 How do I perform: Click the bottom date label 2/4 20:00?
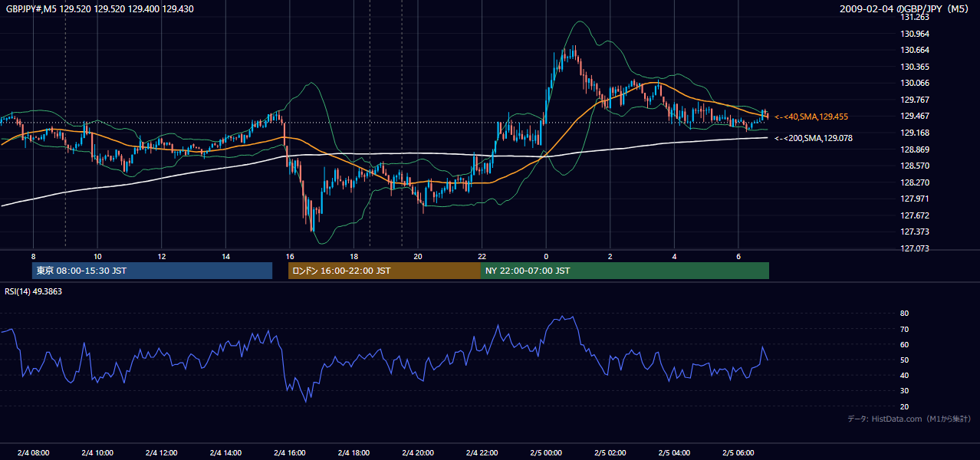(x=418, y=452)
